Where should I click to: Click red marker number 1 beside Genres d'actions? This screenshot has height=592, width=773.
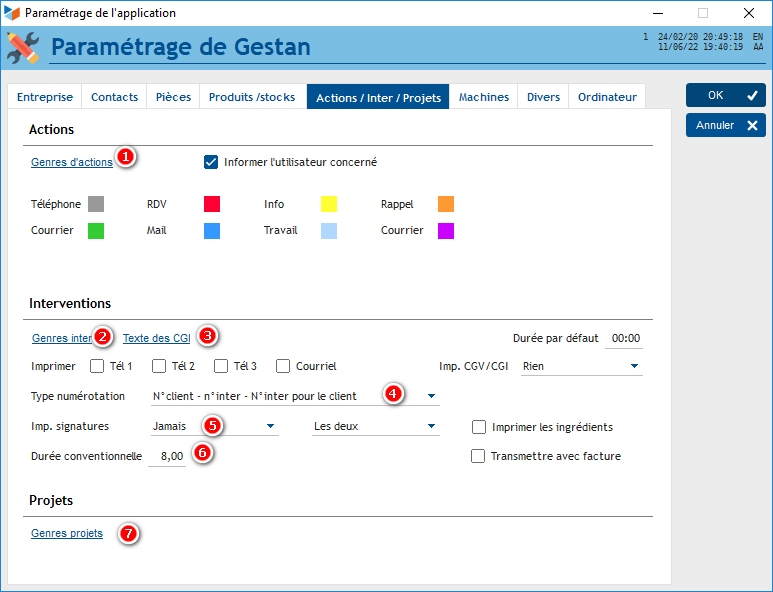(125, 158)
